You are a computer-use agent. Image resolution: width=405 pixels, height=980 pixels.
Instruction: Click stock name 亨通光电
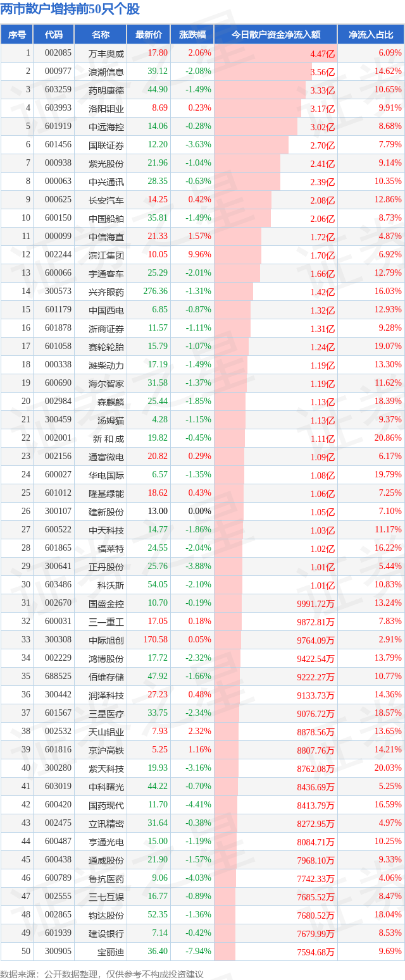coord(106,842)
